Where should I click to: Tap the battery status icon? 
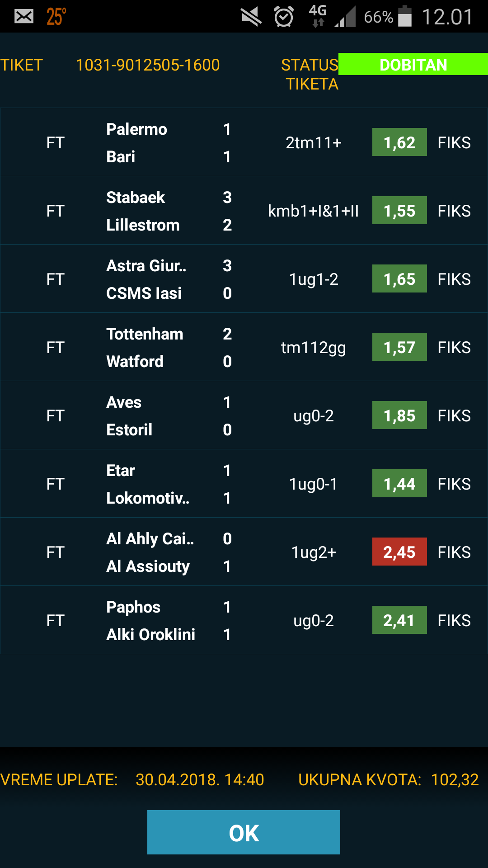tap(405, 16)
